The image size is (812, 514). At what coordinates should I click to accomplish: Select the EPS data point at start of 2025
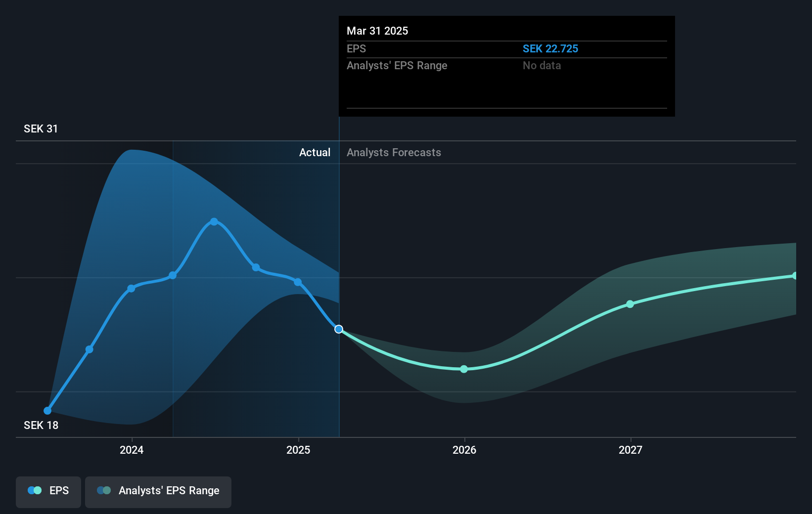[298, 282]
